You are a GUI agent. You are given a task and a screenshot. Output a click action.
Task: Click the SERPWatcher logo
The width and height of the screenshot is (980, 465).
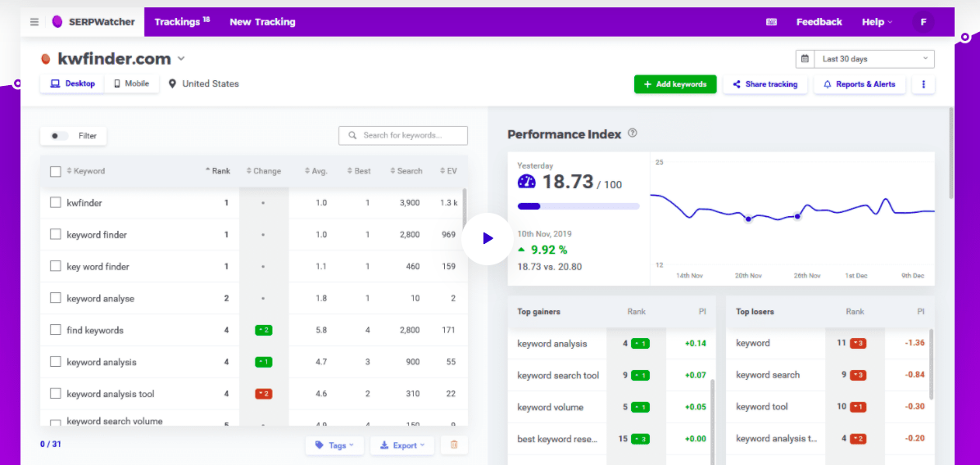pos(93,22)
